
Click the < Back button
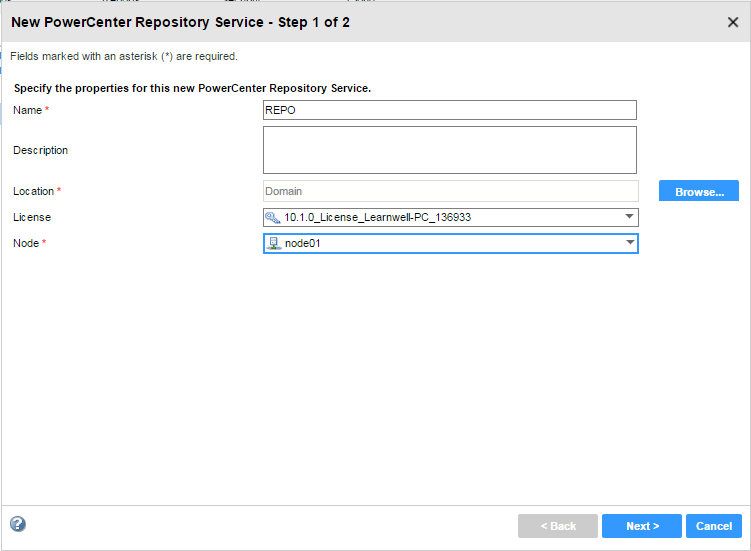pyautogui.click(x=558, y=526)
